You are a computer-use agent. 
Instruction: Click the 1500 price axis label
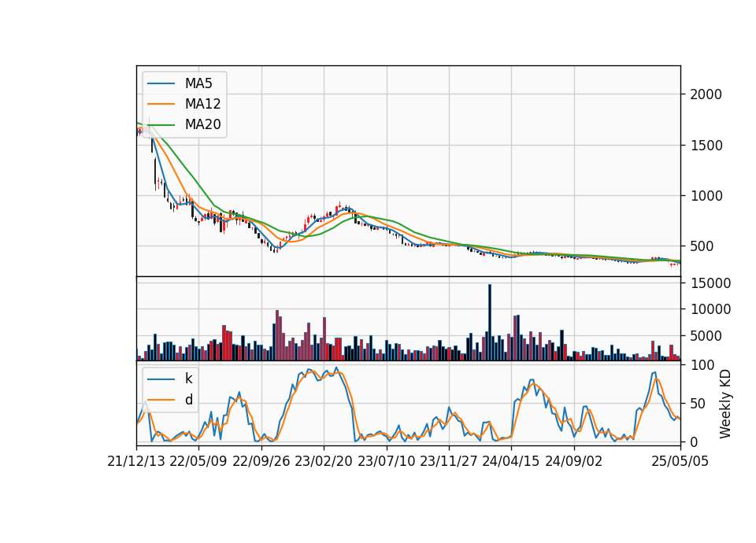[x=706, y=146]
